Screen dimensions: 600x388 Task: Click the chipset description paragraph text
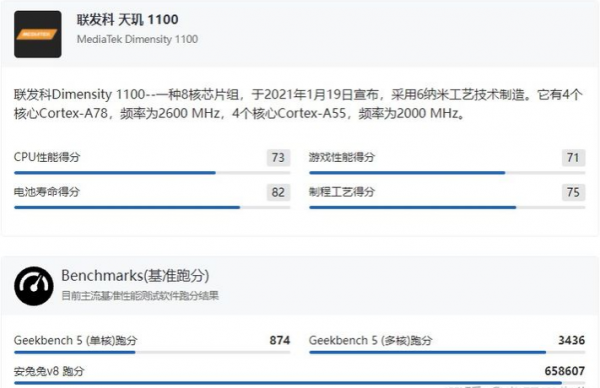298,104
